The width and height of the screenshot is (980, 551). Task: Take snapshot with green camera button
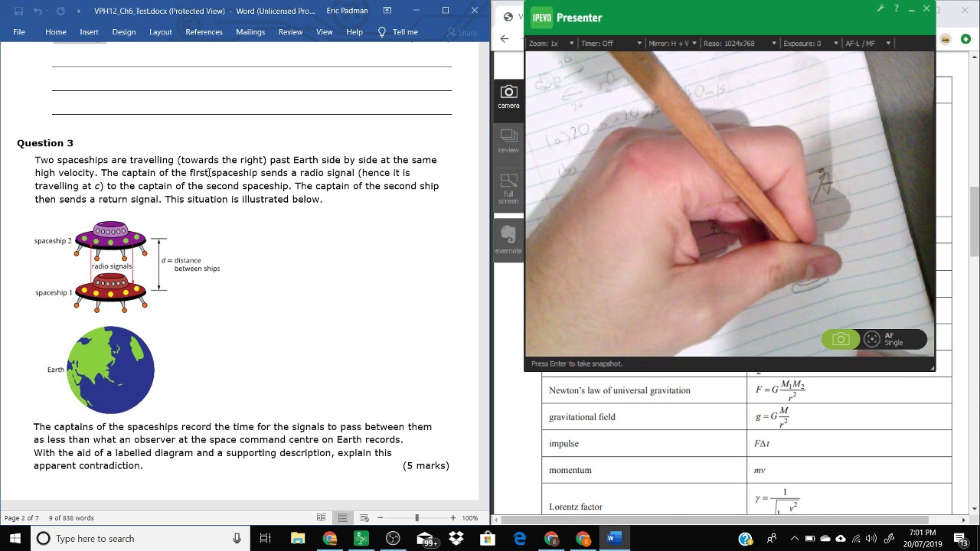[841, 339]
